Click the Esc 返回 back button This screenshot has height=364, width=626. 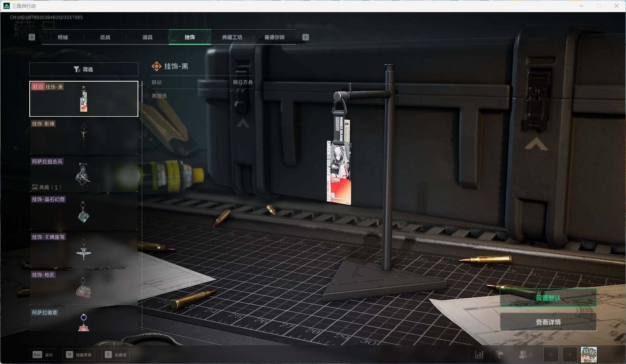pyautogui.click(x=43, y=355)
